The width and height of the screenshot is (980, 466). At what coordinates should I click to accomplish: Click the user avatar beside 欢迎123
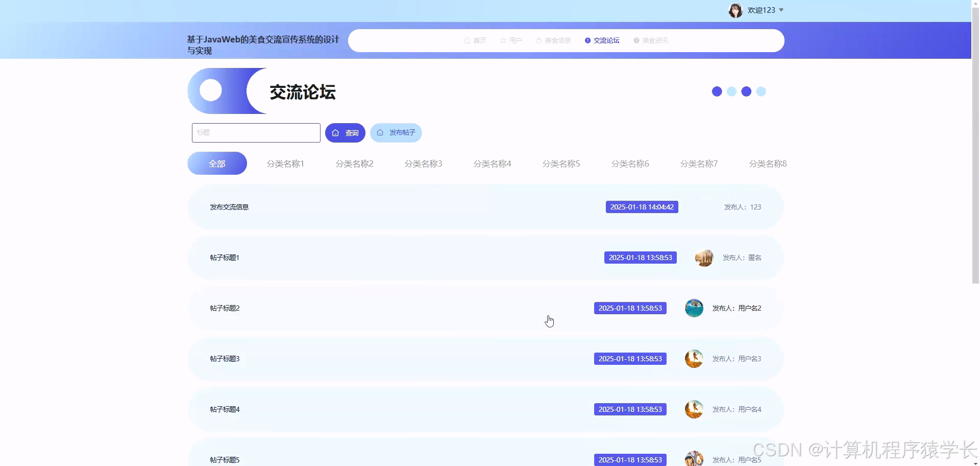735,10
